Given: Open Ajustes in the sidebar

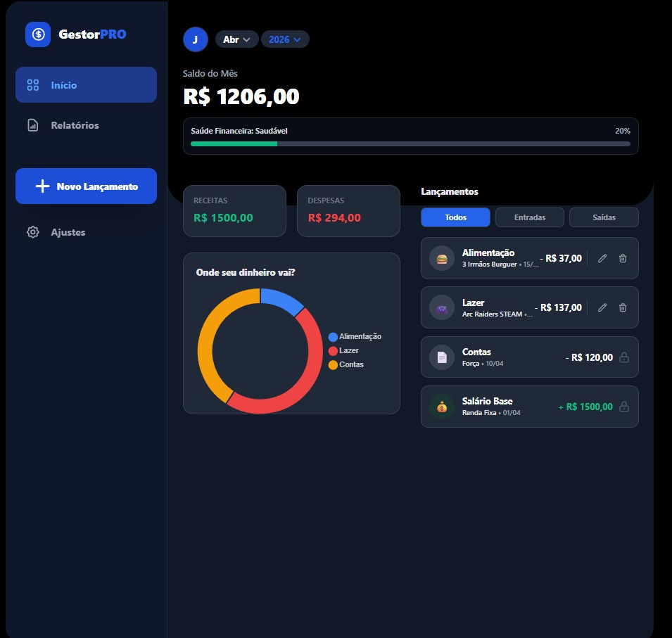Looking at the screenshot, I should tap(86, 232).
